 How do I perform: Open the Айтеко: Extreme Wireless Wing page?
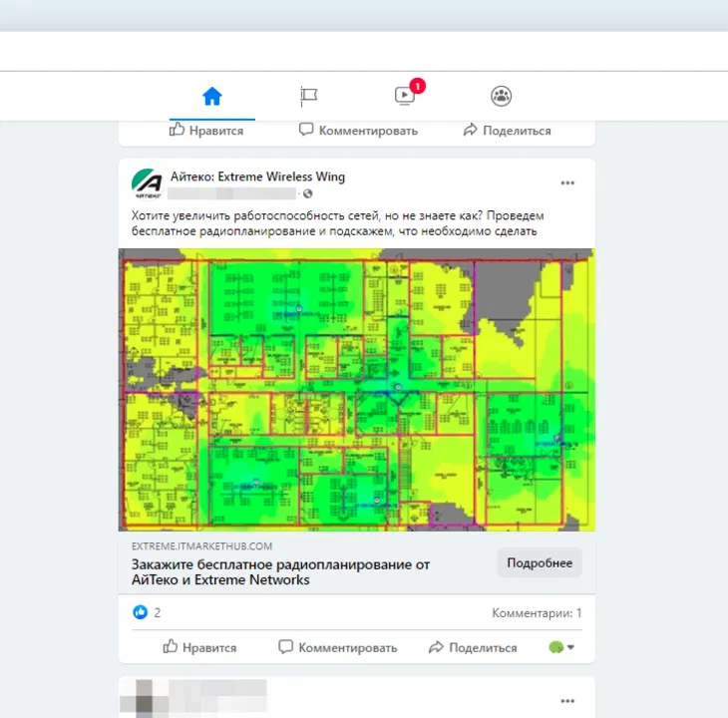coord(257,177)
